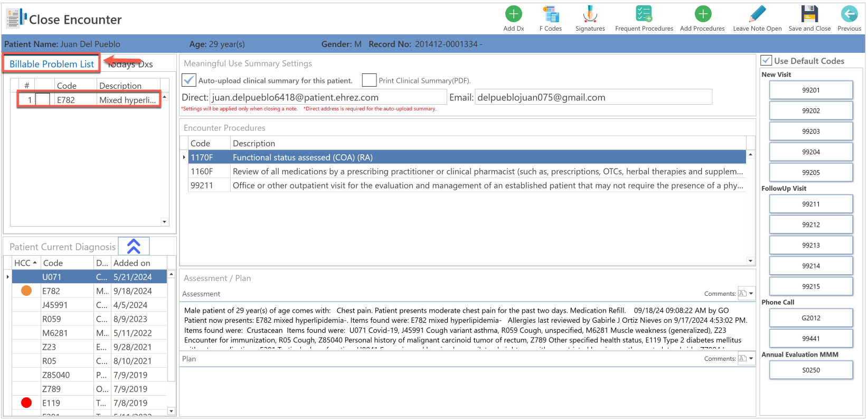Check the box in E782 problem row
Screen dimensions: 868x420
tap(43, 99)
